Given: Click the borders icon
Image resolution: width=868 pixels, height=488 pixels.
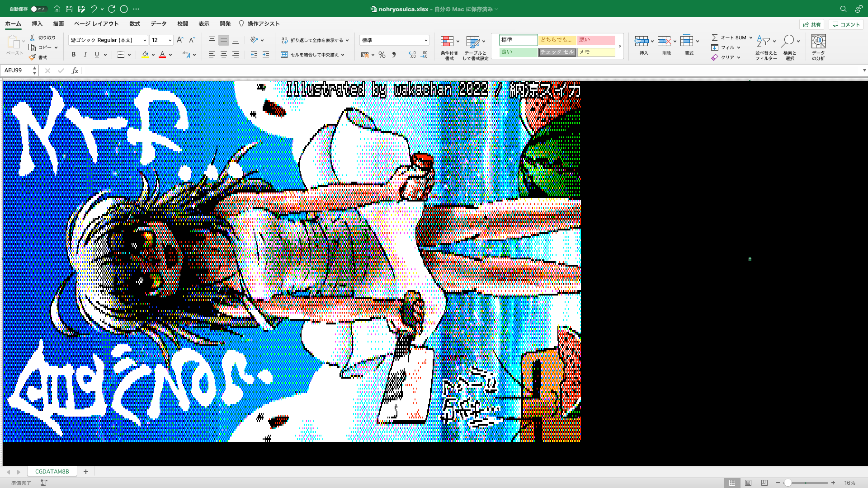Looking at the screenshot, I should click(121, 55).
